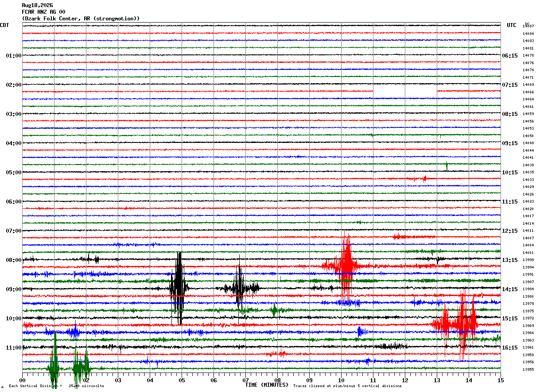Click minute tick label '03' on time axis
Screen dimensions: 536x392
118,380
